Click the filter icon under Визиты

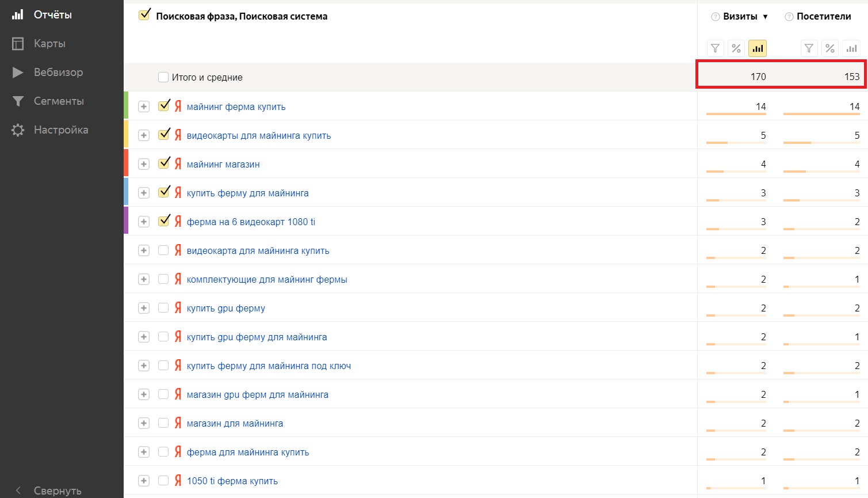(x=715, y=48)
